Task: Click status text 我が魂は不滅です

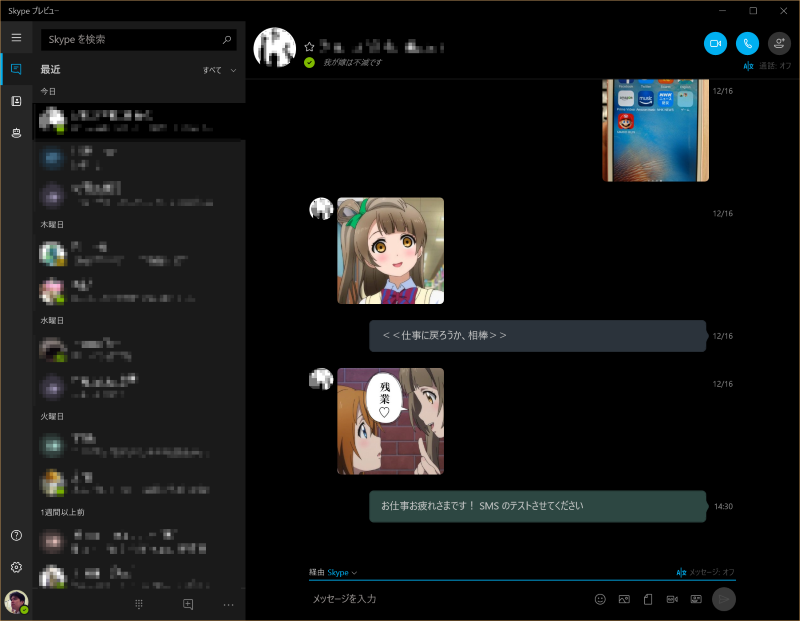Action: click(x=353, y=62)
